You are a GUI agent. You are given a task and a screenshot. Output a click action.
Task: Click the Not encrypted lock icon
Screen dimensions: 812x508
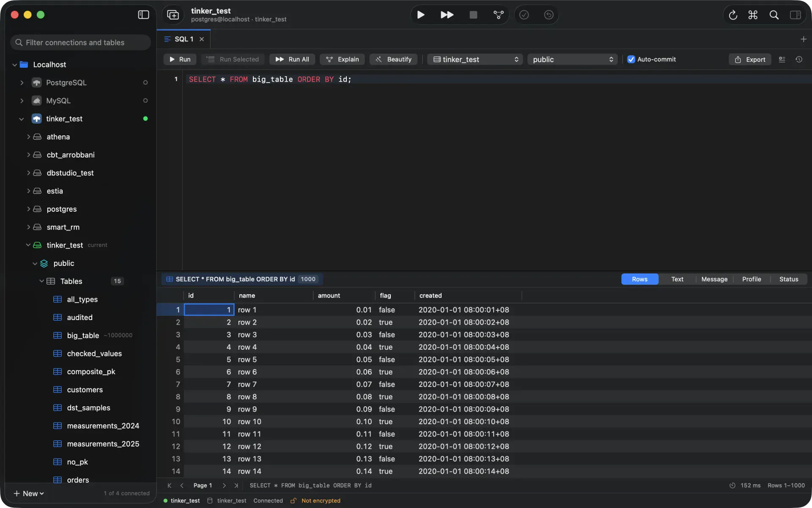[x=293, y=500]
